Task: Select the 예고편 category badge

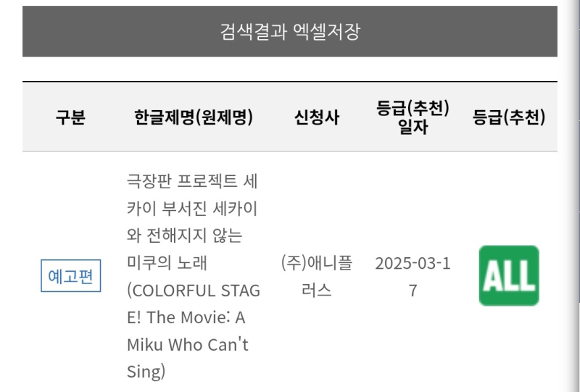Action: click(x=70, y=276)
